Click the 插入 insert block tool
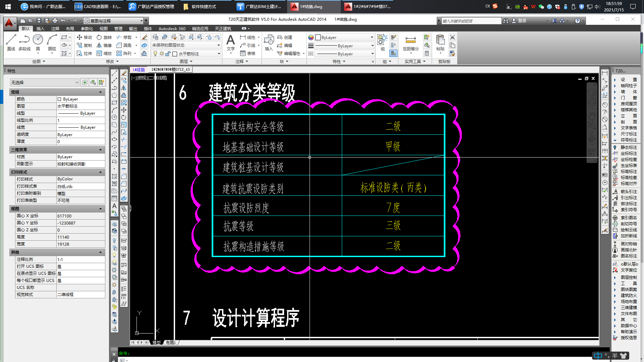 click(x=269, y=43)
